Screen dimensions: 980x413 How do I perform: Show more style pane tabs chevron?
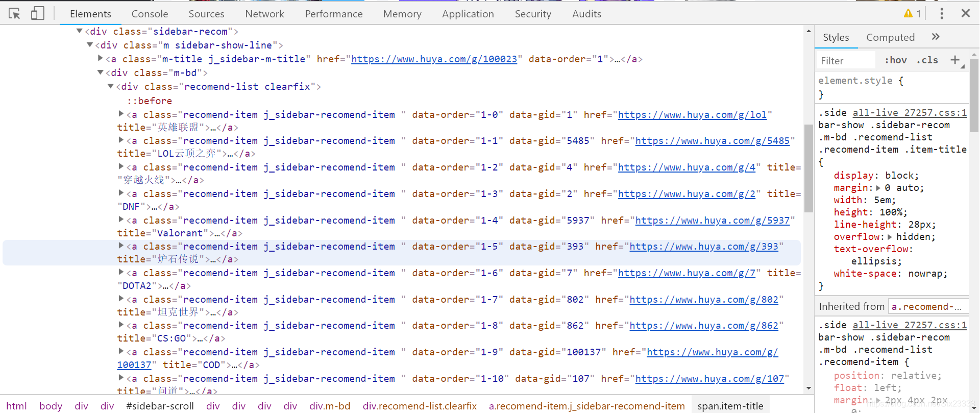936,37
